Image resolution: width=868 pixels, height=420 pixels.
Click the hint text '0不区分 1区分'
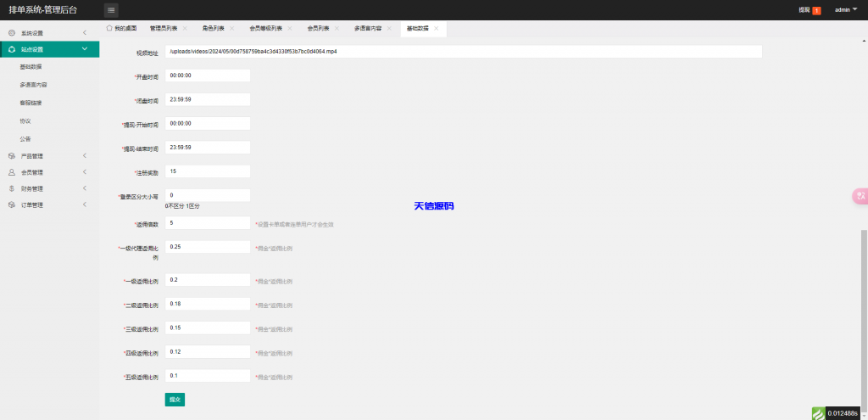182,207
